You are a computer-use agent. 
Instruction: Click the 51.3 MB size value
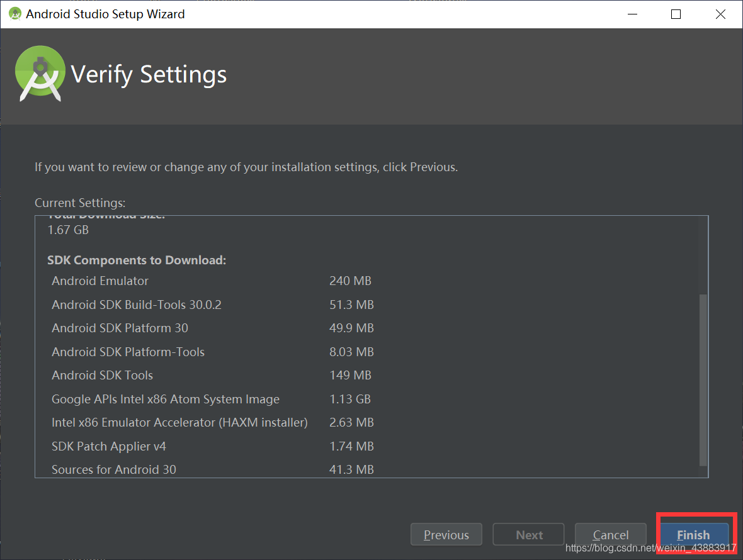coord(351,305)
